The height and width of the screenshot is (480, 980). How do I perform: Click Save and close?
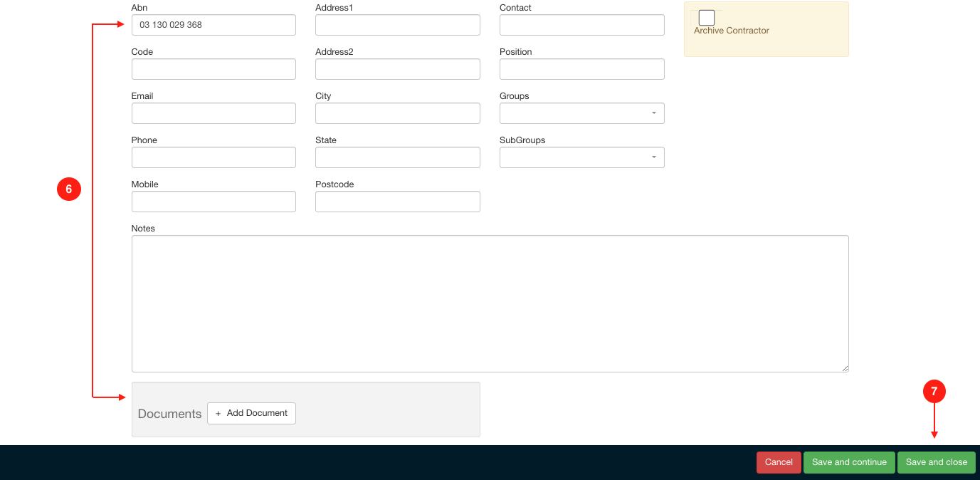click(937, 462)
